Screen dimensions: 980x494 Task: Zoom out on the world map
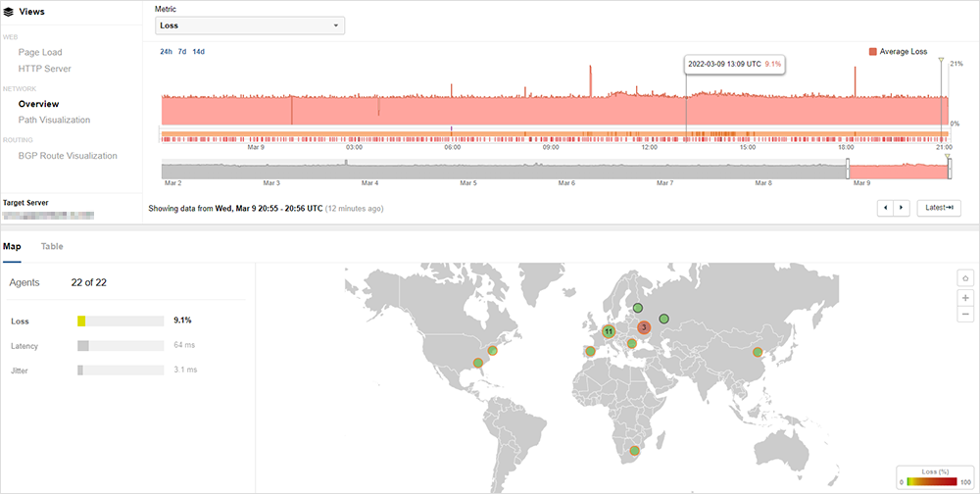[965, 314]
